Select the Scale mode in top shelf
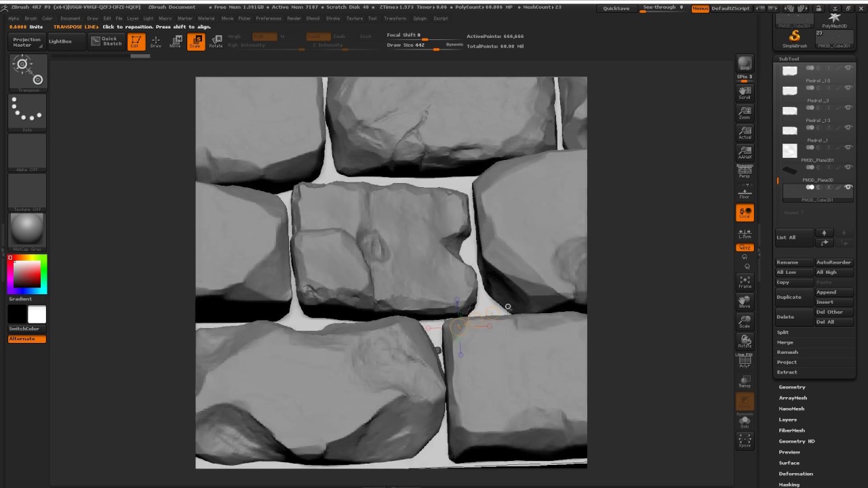This screenshot has height=488, width=868. 195,41
